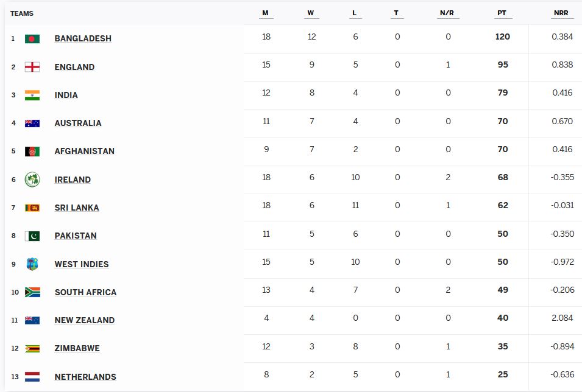Click the England flag icon
The width and height of the screenshot is (582, 392).
tap(32, 67)
